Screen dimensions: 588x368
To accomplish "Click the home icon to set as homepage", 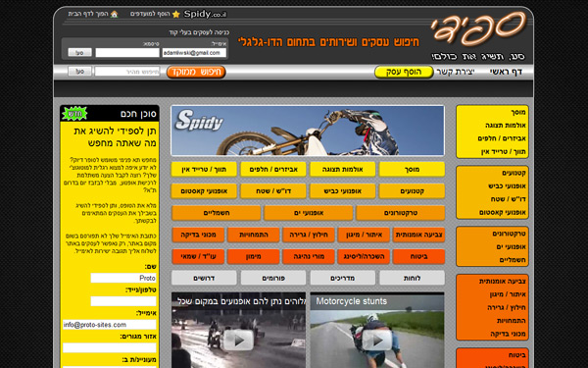I will click(x=115, y=15).
